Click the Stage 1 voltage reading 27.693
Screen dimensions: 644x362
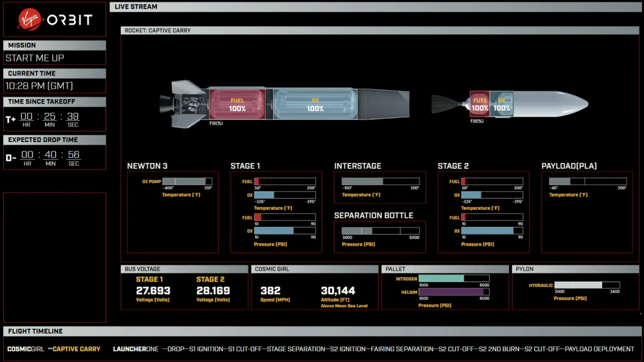[x=153, y=291]
